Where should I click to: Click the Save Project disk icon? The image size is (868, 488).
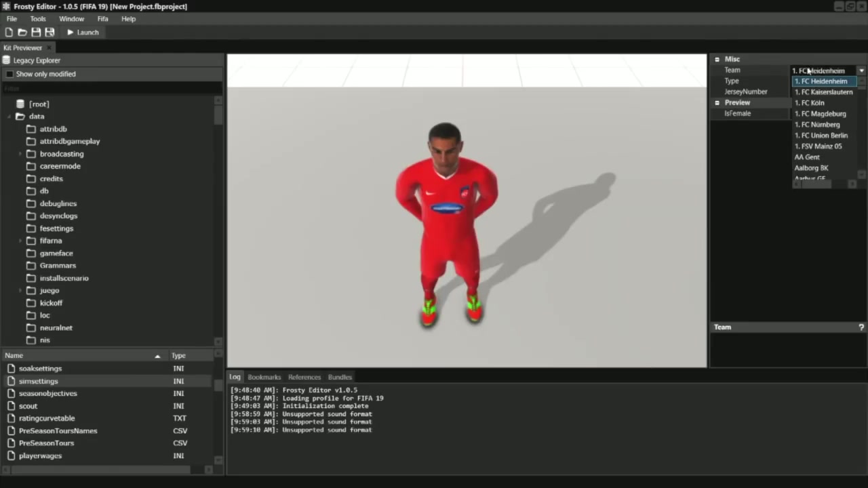(x=36, y=33)
